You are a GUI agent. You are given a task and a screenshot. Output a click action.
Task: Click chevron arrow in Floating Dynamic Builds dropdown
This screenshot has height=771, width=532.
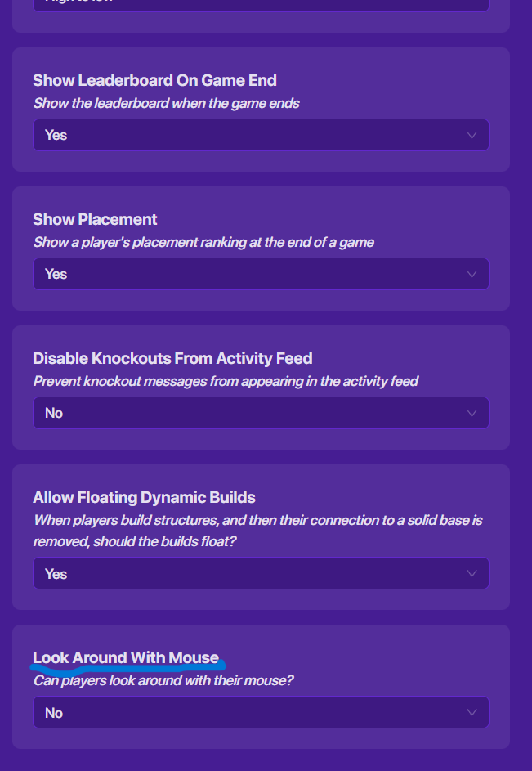pos(472,574)
